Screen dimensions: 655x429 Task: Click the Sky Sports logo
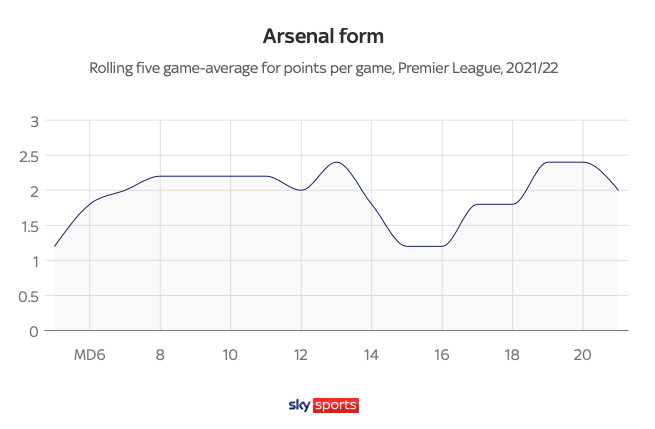pyautogui.click(x=323, y=405)
